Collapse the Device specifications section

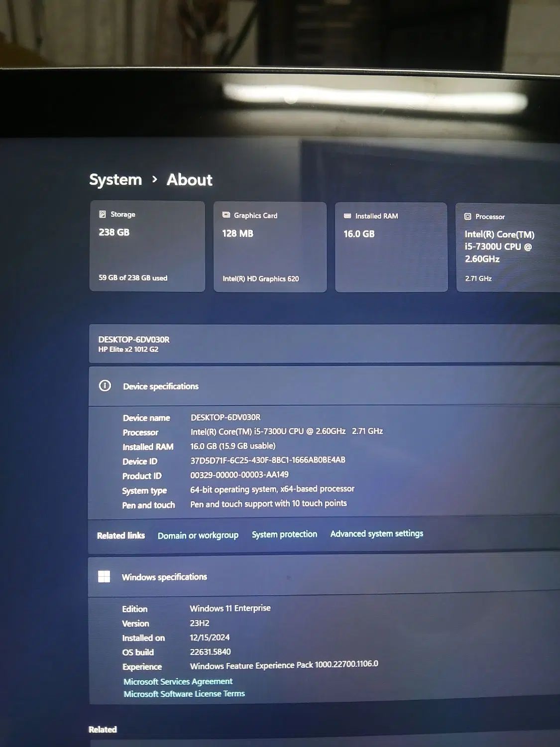click(x=324, y=386)
